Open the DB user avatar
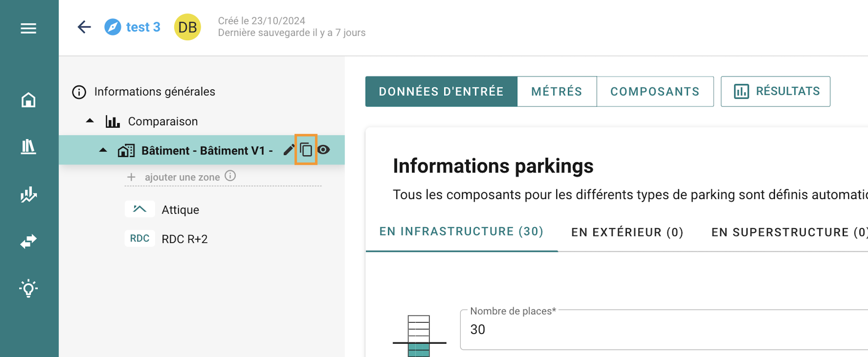 click(187, 27)
